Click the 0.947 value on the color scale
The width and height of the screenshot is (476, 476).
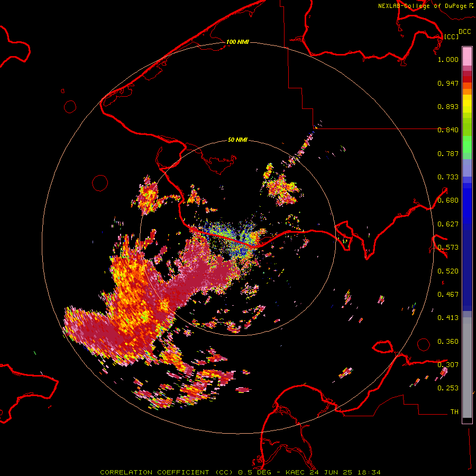click(448, 83)
